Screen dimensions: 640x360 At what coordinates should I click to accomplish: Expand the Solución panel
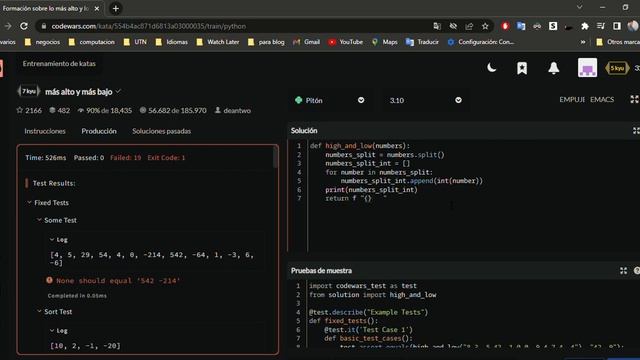click(636, 131)
